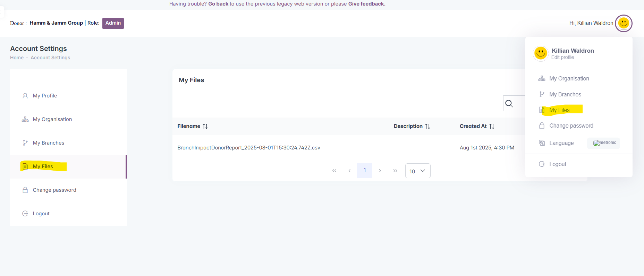Open My Profile in the left sidebar
This screenshot has width=644, height=276.
pyautogui.click(x=45, y=96)
